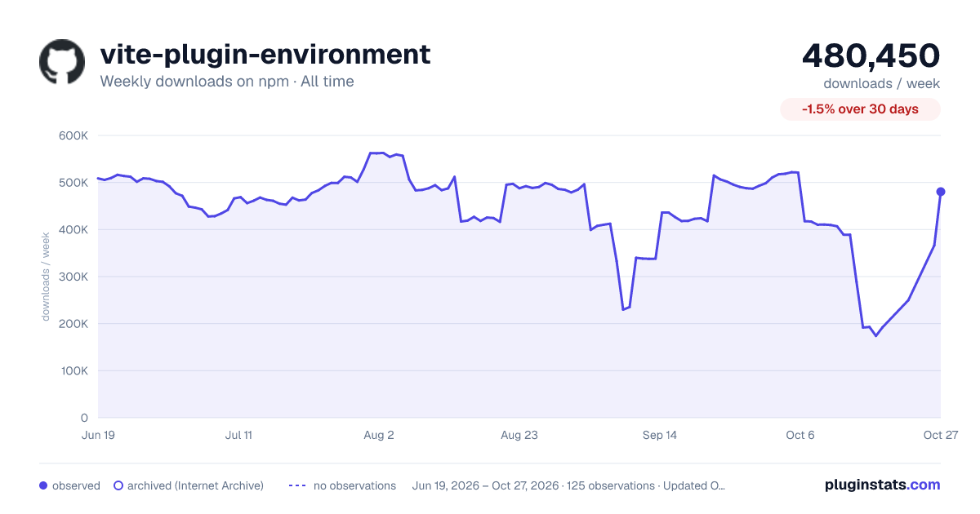Click the Aug 23 x-axis label
Screen dimensions: 980x514
click(x=519, y=435)
